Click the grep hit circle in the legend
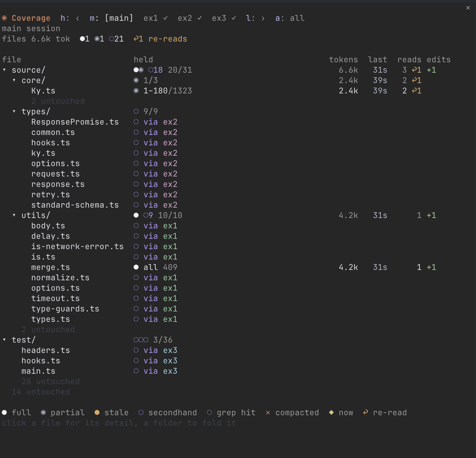Viewport: 476px width, 458px height. [209, 413]
